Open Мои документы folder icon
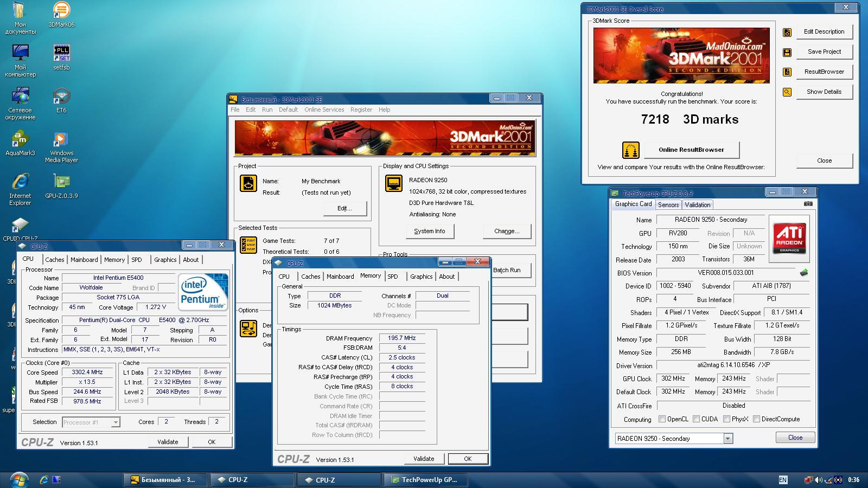This screenshot has height=488, width=868. (x=20, y=18)
